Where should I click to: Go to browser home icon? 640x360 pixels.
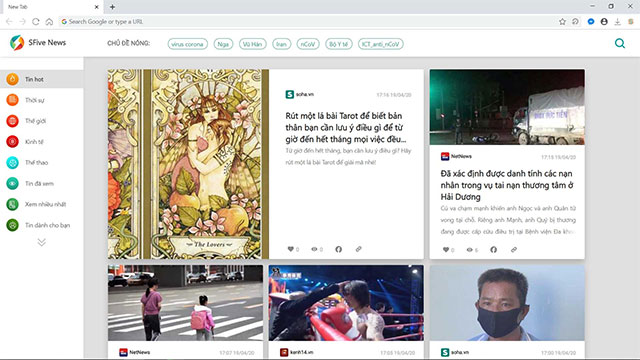(x=49, y=22)
